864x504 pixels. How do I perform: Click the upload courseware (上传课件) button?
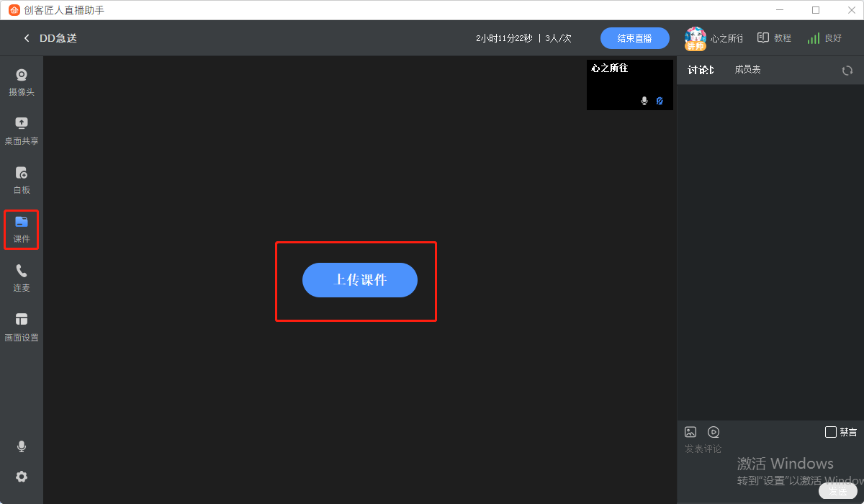pyautogui.click(x=360, y=280)
